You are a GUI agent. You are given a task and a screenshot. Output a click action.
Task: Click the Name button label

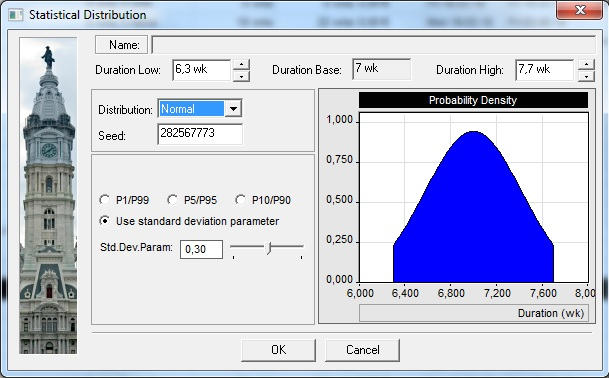(x=122, y=45)
